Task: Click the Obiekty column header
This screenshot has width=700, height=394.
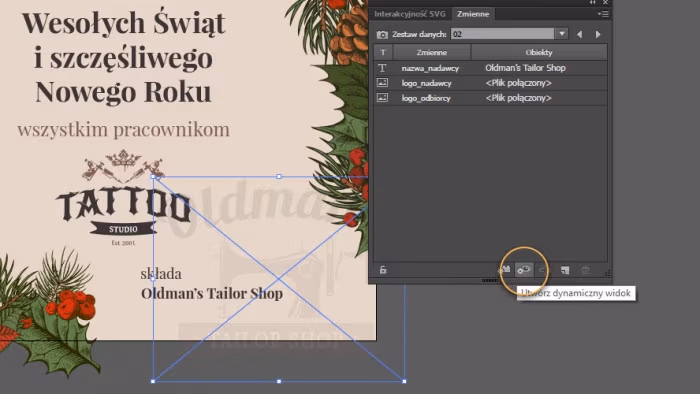Action: [x=539, y=52]
